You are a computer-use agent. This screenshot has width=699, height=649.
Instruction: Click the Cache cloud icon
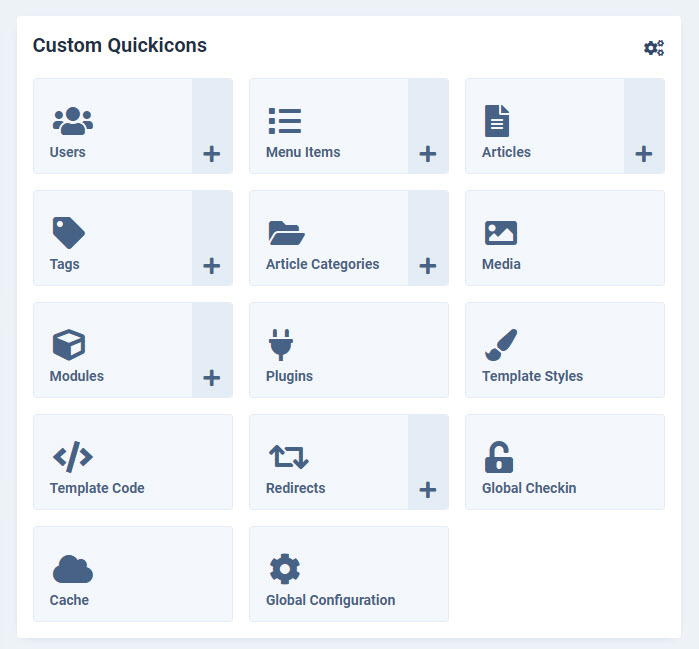72,569
